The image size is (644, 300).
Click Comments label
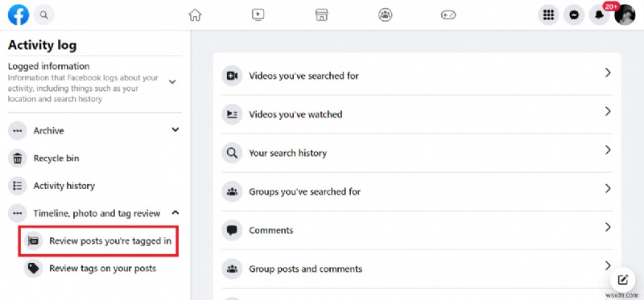coord(271,230)
